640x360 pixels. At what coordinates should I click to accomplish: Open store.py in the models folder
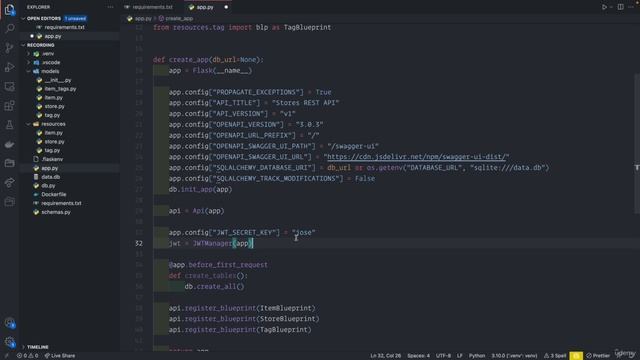tap(54, 107)
